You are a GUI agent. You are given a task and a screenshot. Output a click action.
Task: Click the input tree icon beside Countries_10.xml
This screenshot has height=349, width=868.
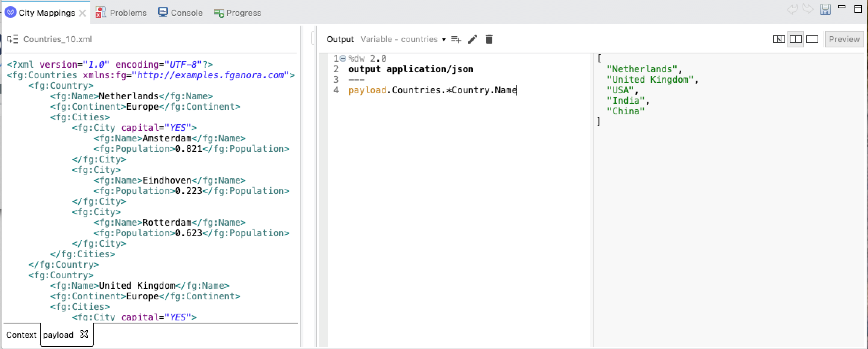pos(13,39)
